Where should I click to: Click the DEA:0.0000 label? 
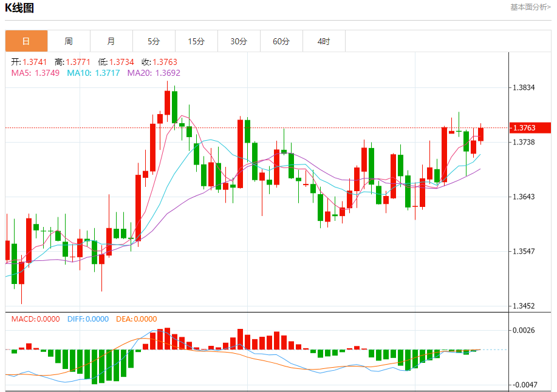tap(137, 319)
